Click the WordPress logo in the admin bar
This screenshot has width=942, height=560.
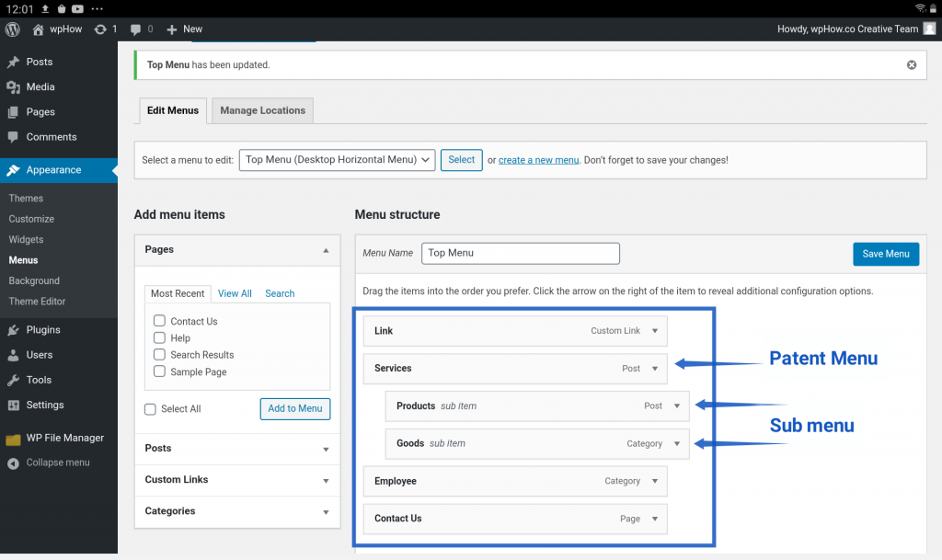(11, 29)
